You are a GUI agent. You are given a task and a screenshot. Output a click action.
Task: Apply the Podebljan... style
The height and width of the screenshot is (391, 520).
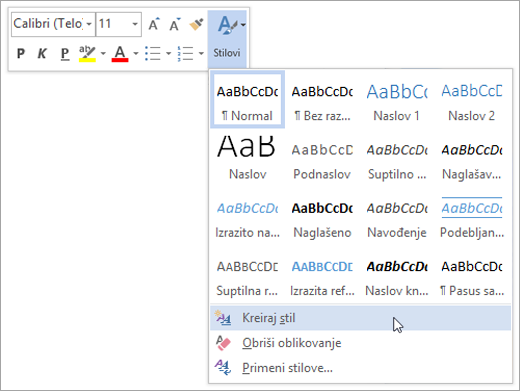click(471, 216)
